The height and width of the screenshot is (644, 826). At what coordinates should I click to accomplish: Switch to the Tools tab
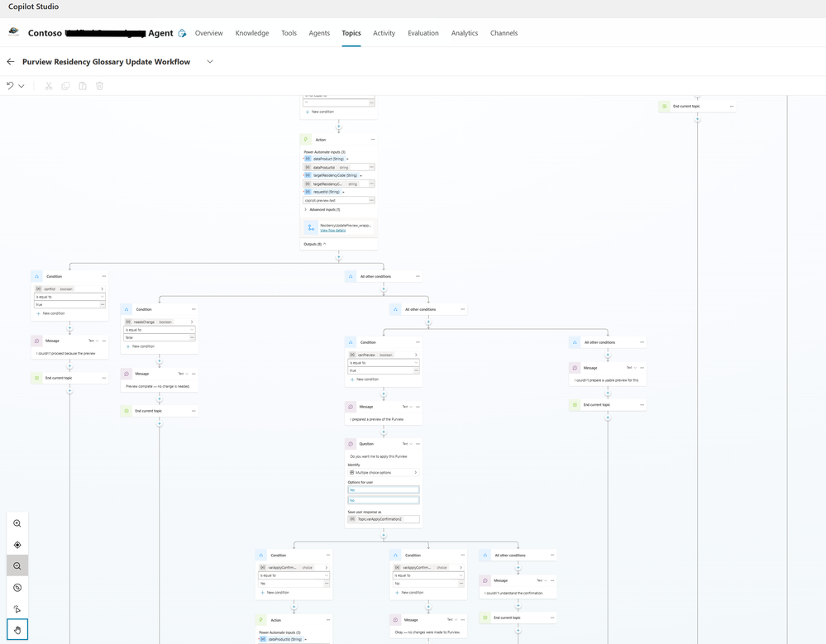[289, 32]
